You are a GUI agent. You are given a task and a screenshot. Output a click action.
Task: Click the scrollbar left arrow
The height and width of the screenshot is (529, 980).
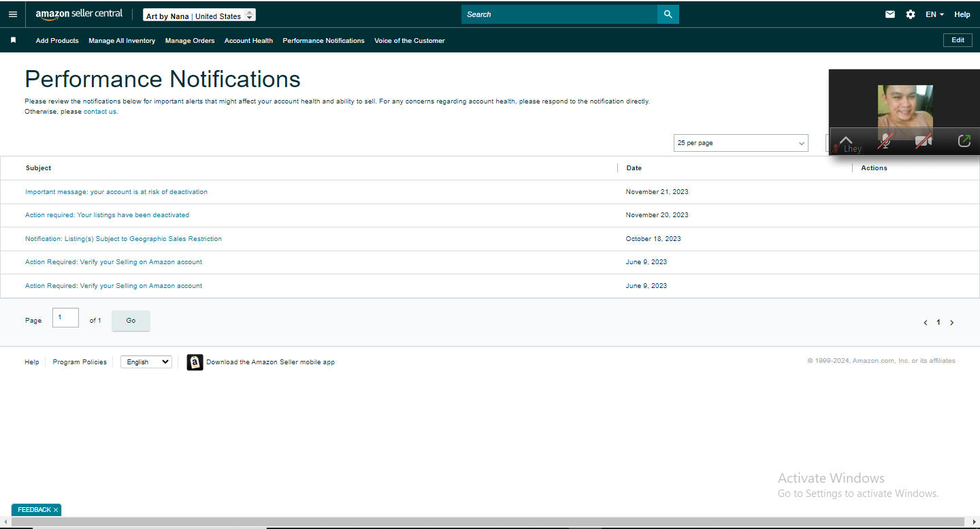pos(5,522)
